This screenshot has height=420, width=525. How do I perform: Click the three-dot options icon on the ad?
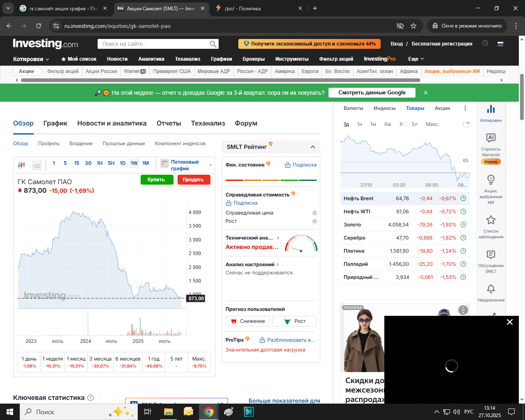(x=463, y=310)
